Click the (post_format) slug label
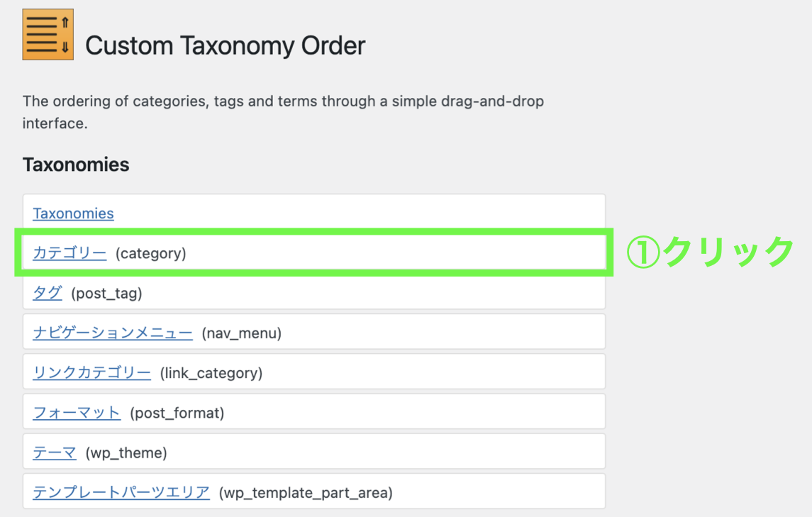The image size is (812, 517). click(x=177, y=412)
